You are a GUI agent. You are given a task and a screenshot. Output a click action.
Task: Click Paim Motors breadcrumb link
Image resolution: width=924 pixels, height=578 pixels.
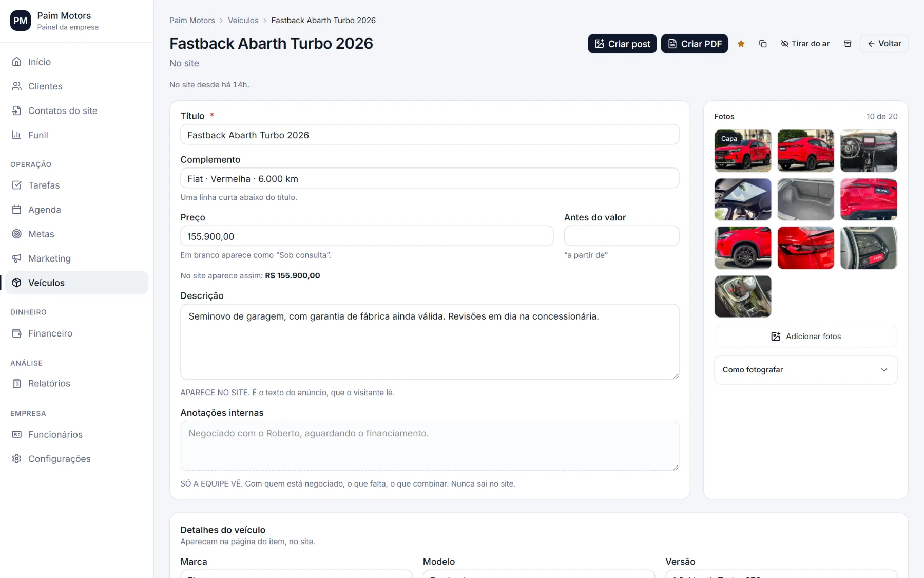(192, 21)
